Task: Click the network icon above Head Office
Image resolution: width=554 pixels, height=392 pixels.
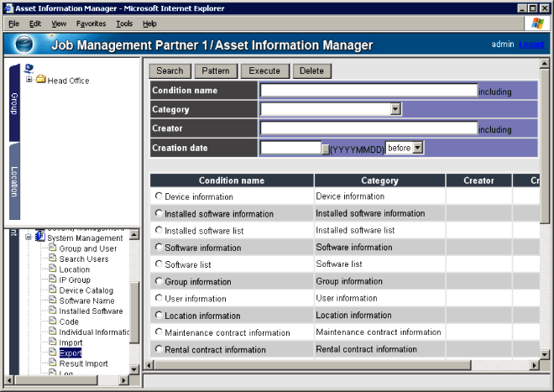Action: coord(29,68)
